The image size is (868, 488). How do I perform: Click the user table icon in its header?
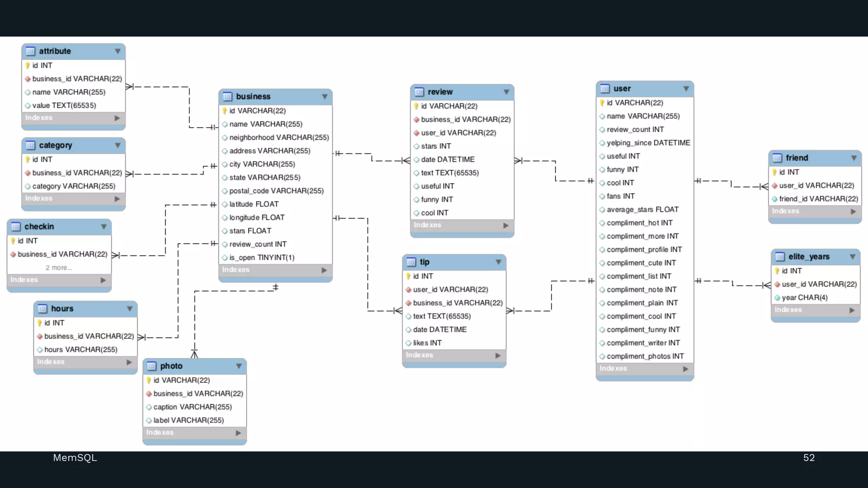coord(605,89)
